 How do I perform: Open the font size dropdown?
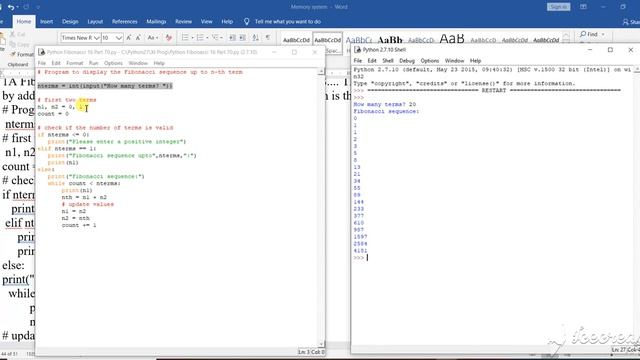pos(119,38)
